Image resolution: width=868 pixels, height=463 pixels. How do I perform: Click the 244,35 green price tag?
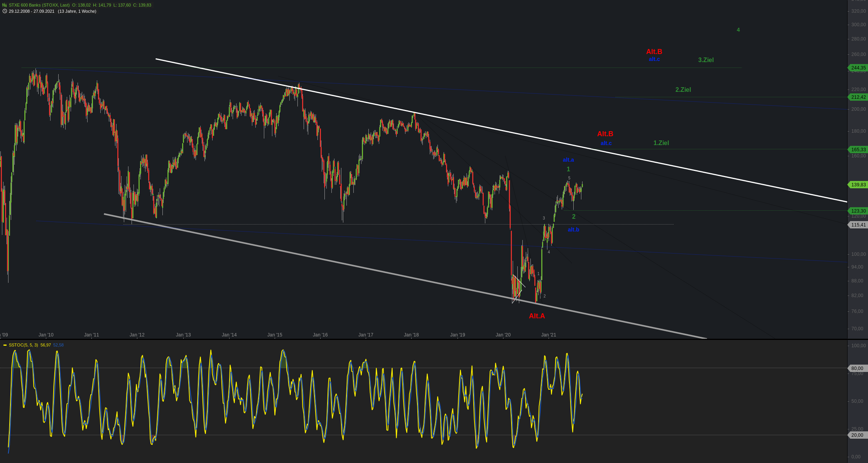pyautogui.click(x=858, y=68)
